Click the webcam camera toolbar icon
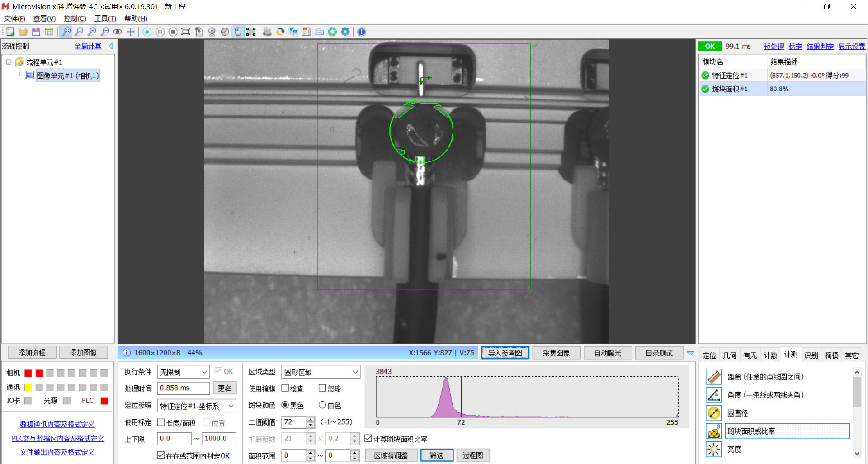Screen dimensions: 868x464 tap(212, 32)
